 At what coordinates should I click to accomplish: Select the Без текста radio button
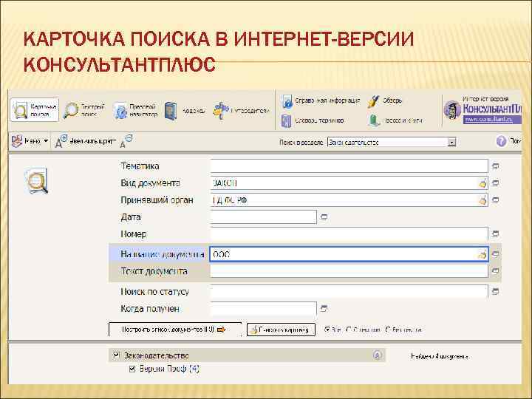click(388, 330)
